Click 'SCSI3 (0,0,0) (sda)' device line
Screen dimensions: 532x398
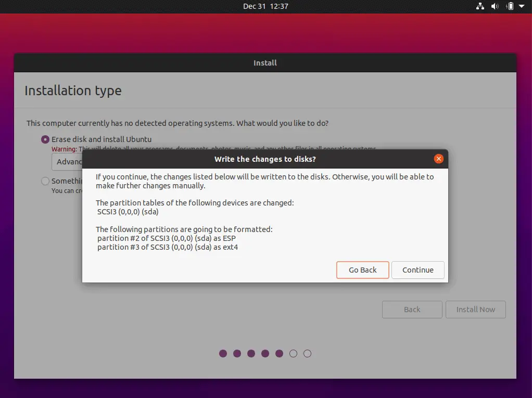[128, 212]
